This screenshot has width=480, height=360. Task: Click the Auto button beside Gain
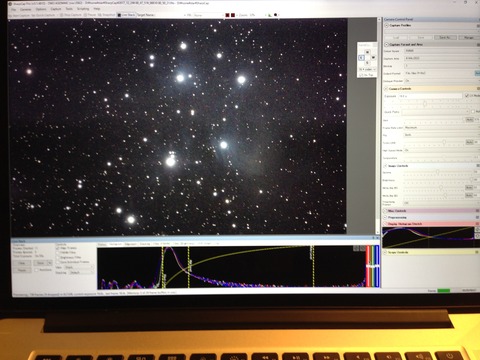click(x=469, y=119)
